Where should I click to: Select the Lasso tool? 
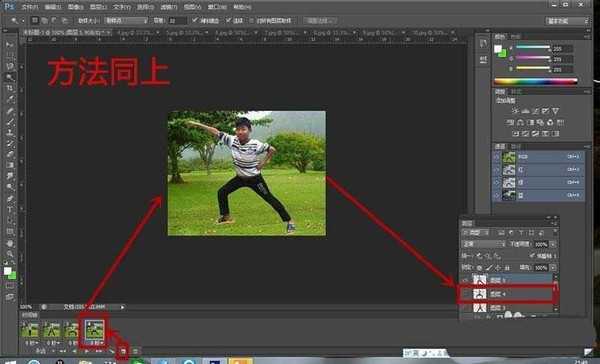point(9,66)
